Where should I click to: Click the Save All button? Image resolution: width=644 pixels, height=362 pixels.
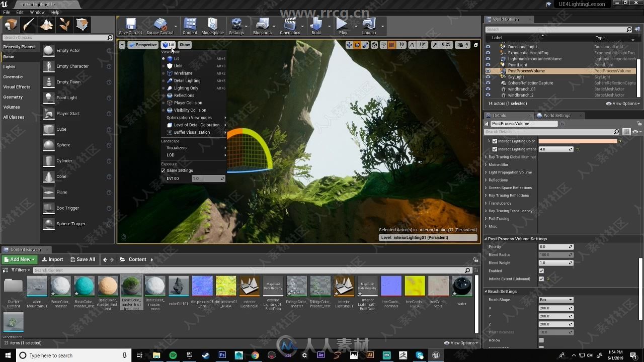[x=82, y=259]
